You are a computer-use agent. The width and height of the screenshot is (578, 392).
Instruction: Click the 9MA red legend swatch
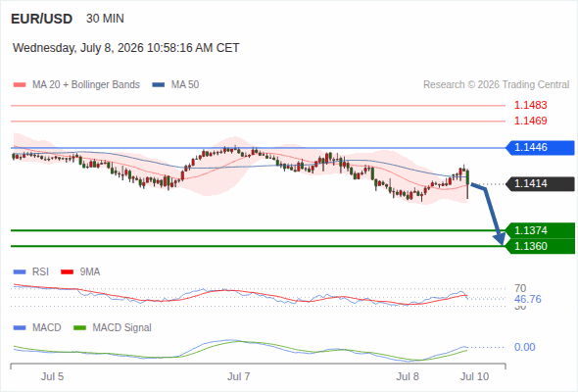click(x=67, y=272)
